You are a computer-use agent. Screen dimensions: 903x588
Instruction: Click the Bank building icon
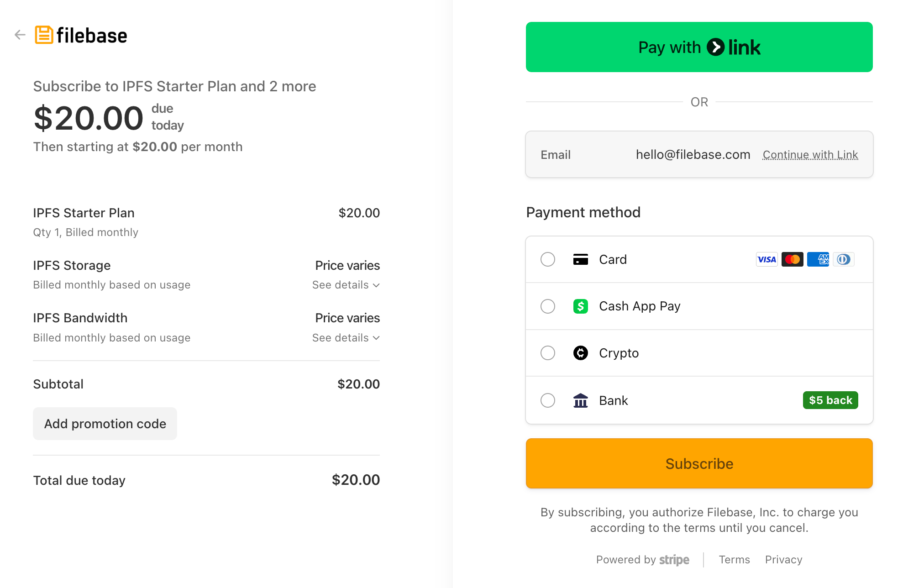tap(580, 400)
